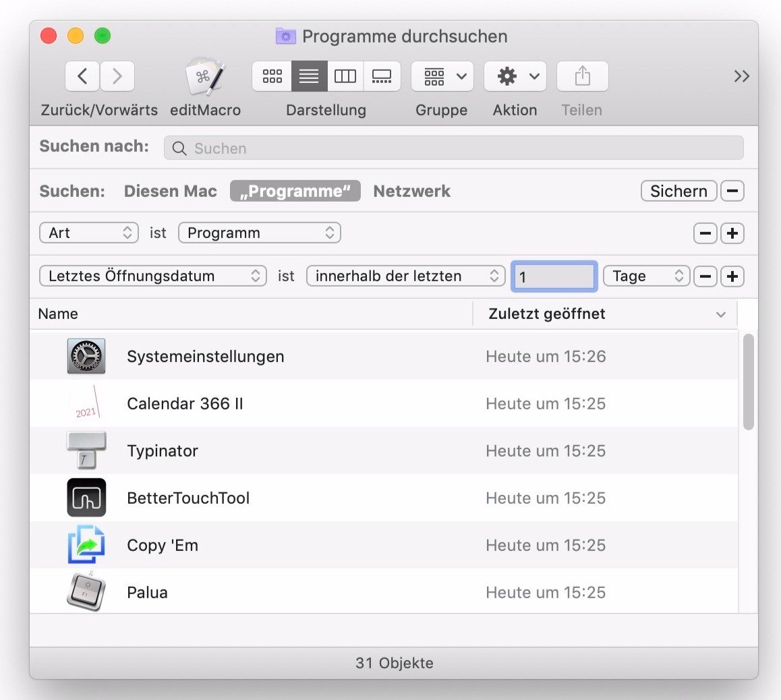Go back with the Zurück arrow
Screen dimensions: 781x700
pos(82,76)
